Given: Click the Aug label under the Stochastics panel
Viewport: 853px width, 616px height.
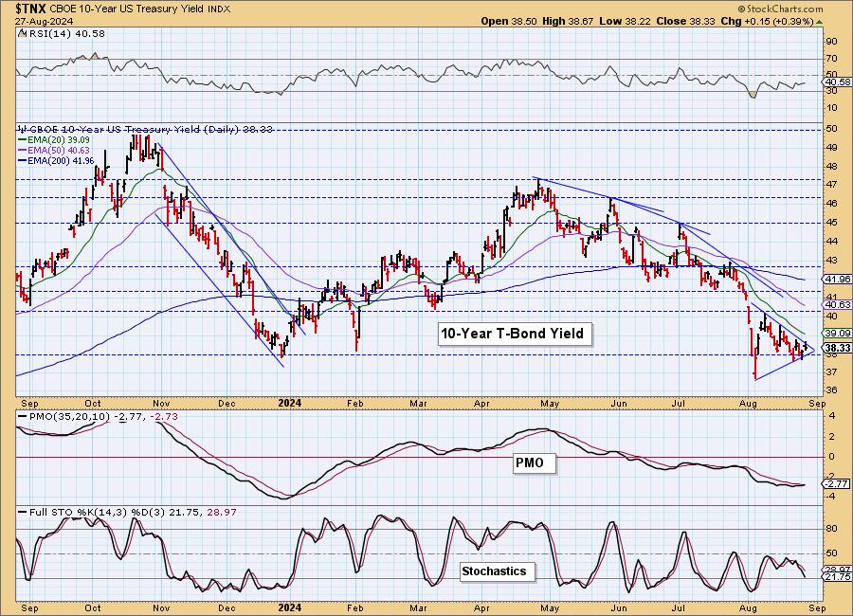Looking at the screenshot, I should pyautogui.click(x=749, y=607).
